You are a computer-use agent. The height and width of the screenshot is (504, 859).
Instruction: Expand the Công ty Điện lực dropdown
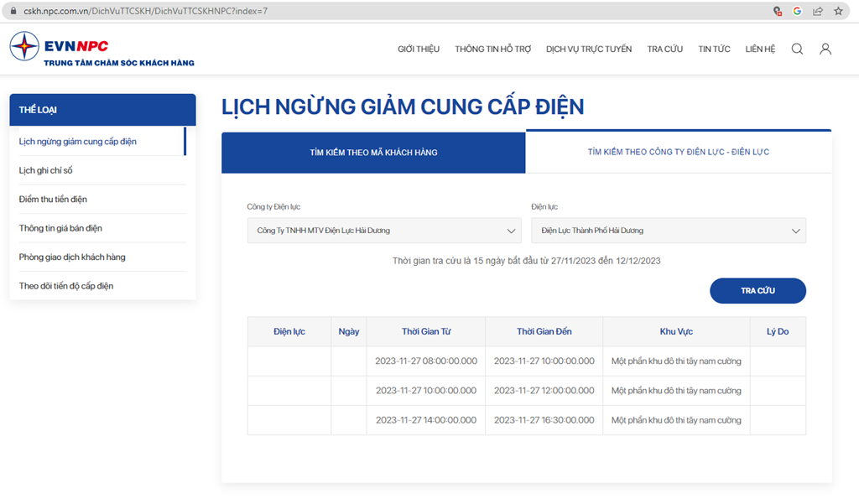(x=383, y=231)
